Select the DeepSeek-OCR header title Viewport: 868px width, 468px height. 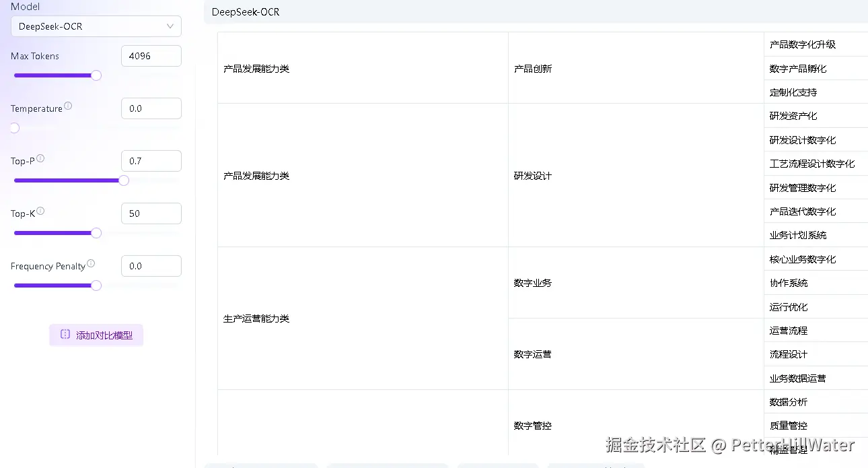click(x=245, y=11)
